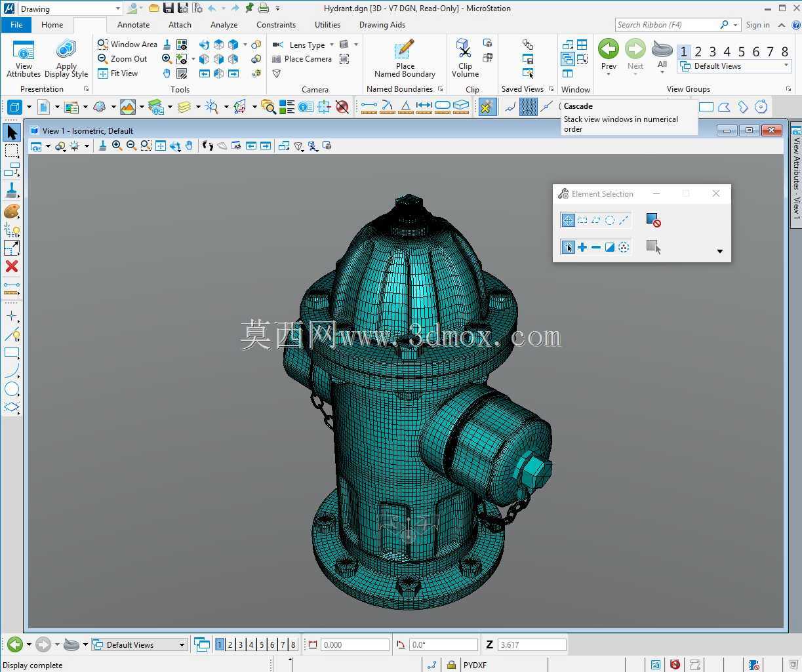
Task: Switch to the Attach ribbon tab
Action: 180,25
